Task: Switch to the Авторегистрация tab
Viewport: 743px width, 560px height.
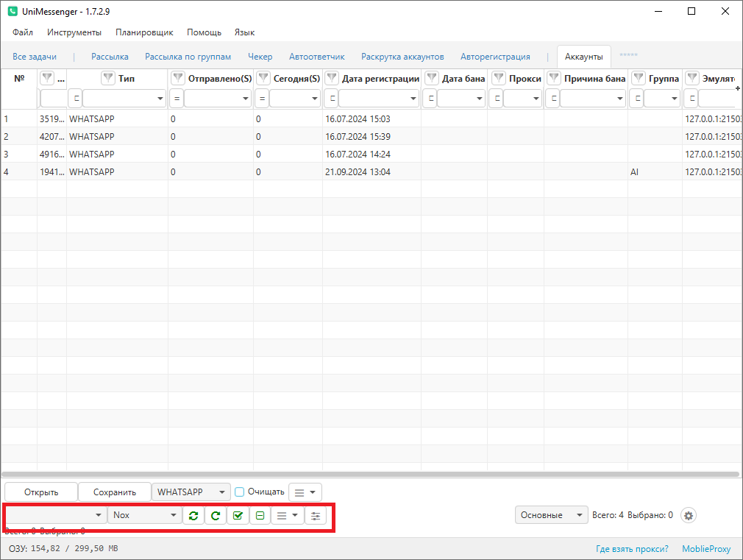Action: click(495, 57)
